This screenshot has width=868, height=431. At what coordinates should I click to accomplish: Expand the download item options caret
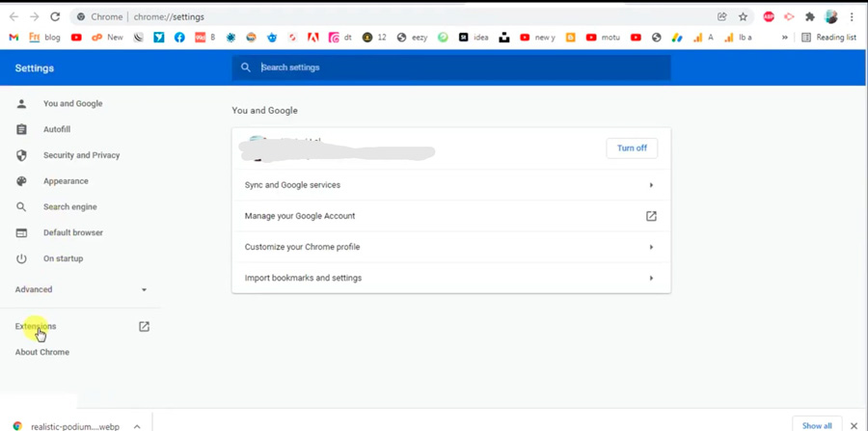coord(137,426)
